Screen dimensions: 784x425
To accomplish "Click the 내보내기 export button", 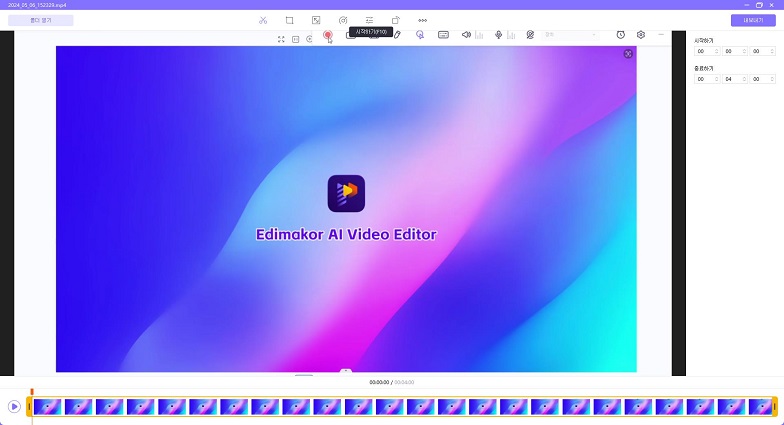I will click(752, 20).
